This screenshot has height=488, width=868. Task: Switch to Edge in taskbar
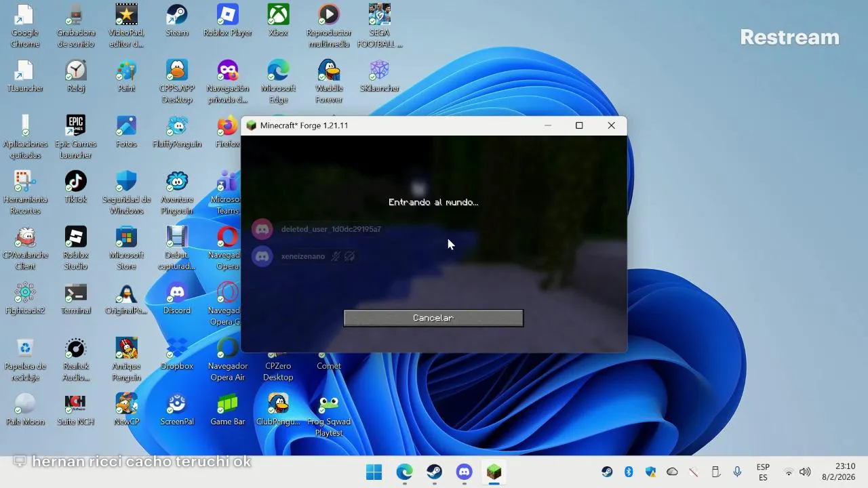click(404, 472)
